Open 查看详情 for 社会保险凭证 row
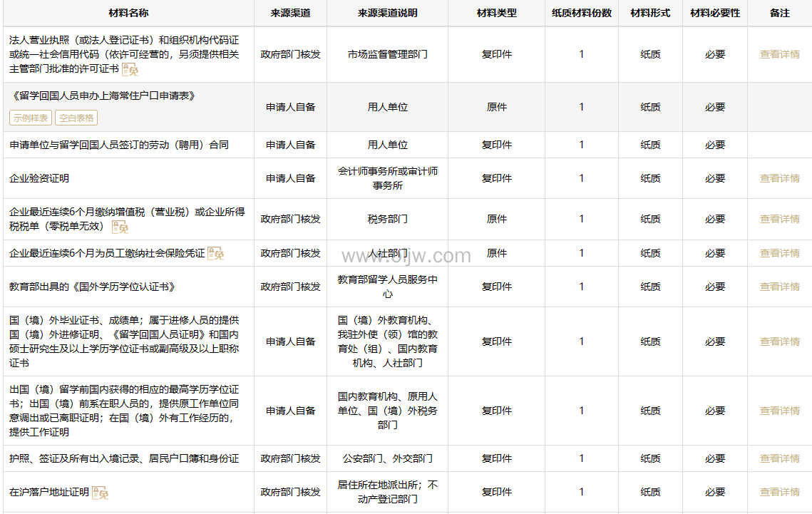The image size is (812, 514). 779,253
